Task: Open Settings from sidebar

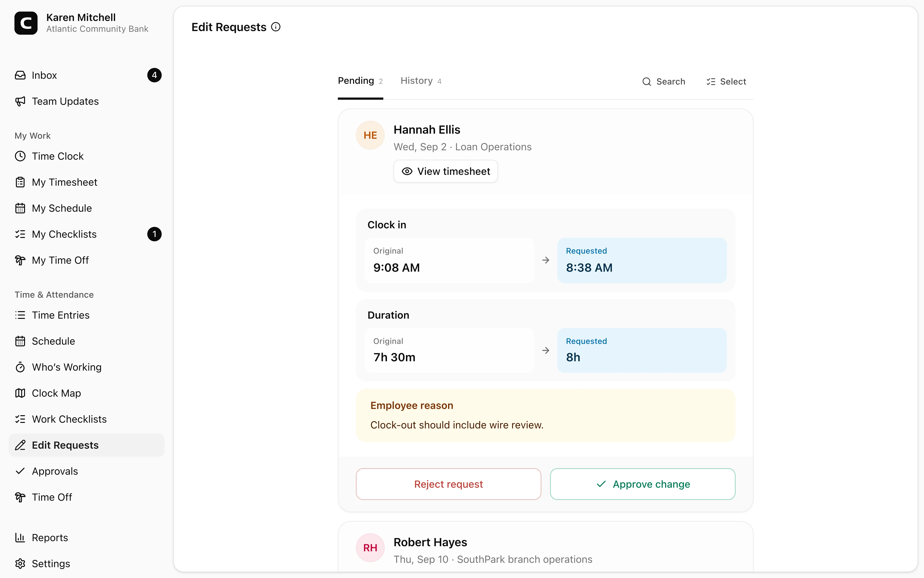Action: tap(87, 564)
